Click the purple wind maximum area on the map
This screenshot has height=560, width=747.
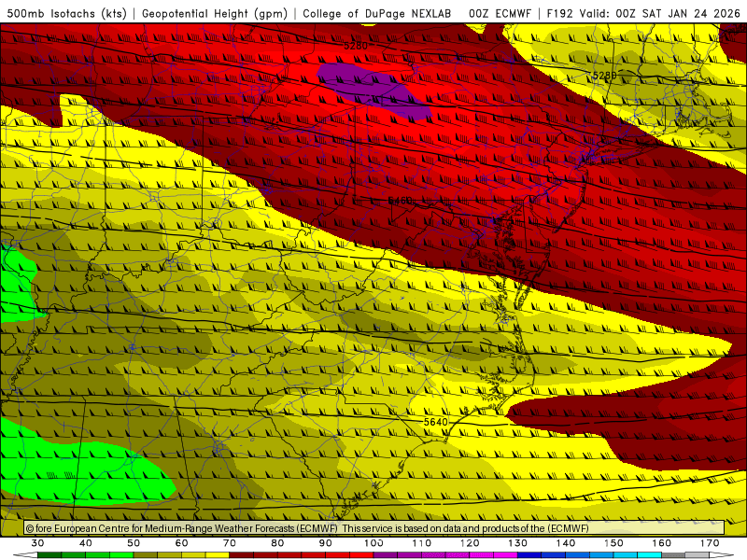point(373,91)
